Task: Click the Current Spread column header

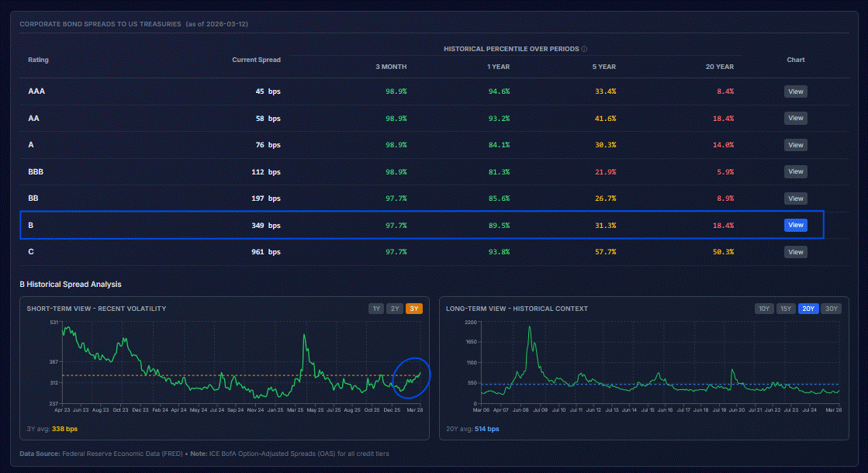Action: (256, 60)
